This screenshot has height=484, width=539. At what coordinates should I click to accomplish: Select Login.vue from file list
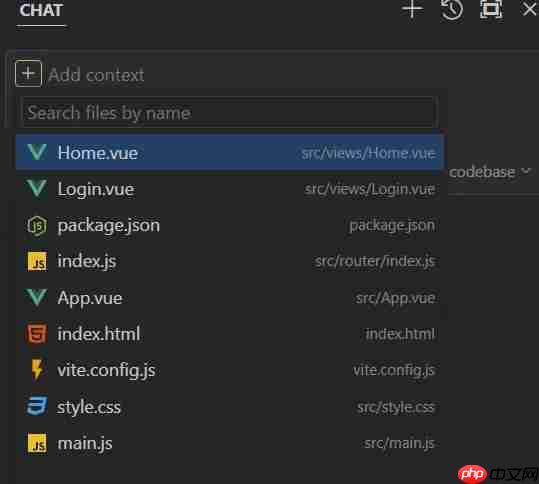click(x=230, y=189)
